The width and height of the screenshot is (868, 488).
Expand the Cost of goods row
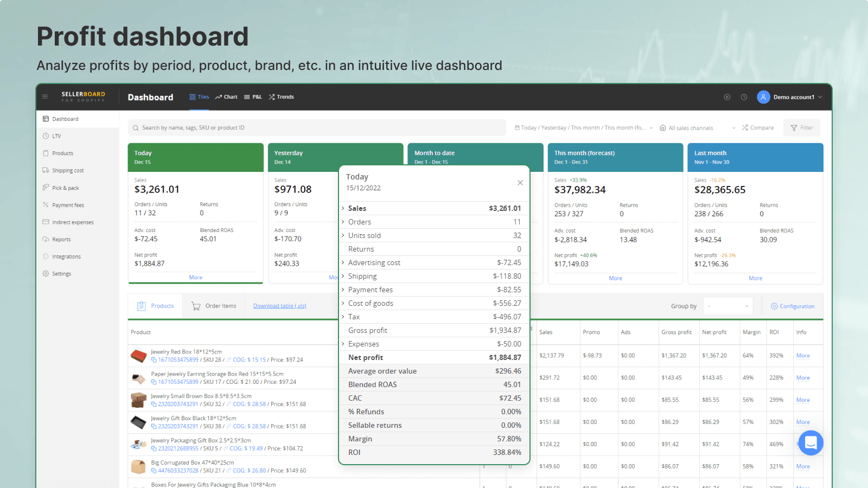(x=343, y=303)
